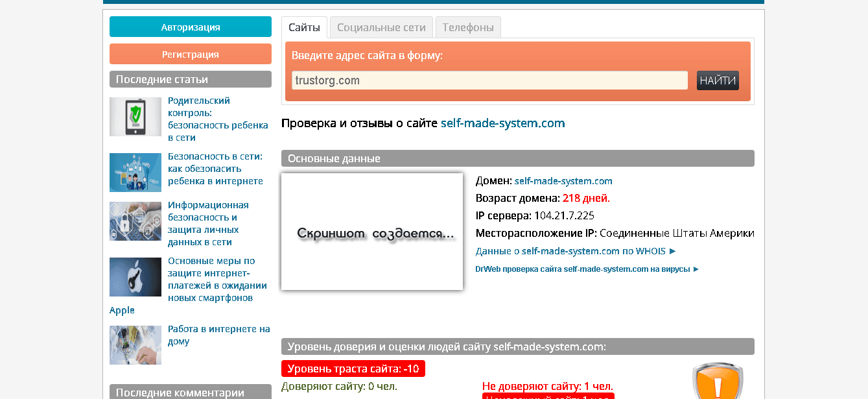Open the online safety article thumbnail
The width and height of the screenshot is (868, 399).
click(135, 173)
